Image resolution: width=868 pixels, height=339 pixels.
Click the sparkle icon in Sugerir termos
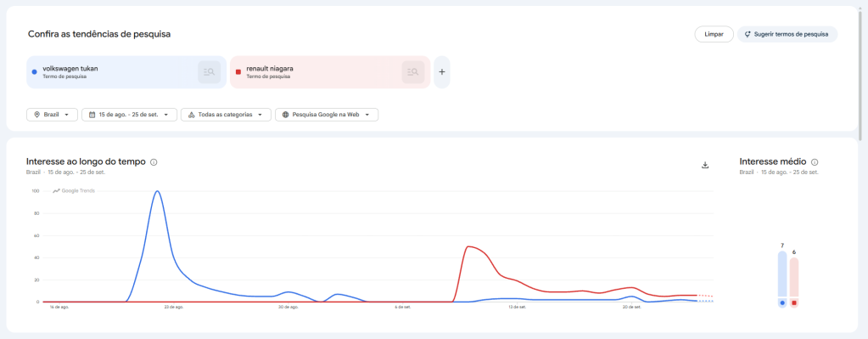point(748,34)
